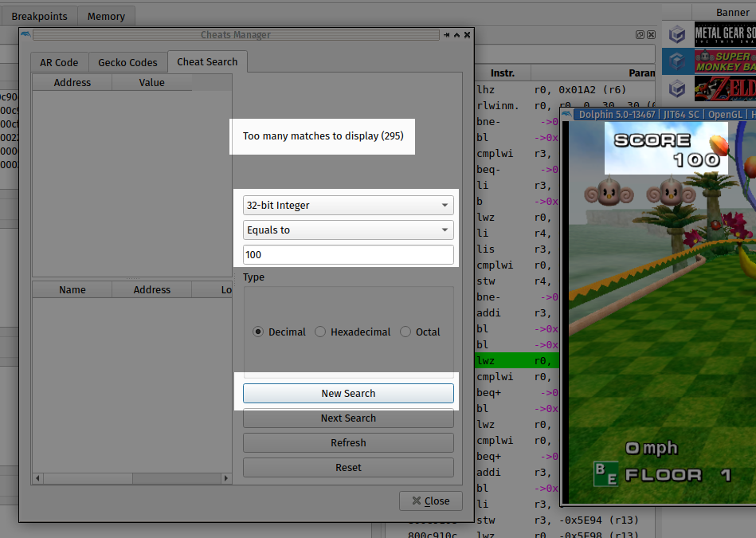
Task: Float the docked code panel behind the dialog
Action: point(640,35)
